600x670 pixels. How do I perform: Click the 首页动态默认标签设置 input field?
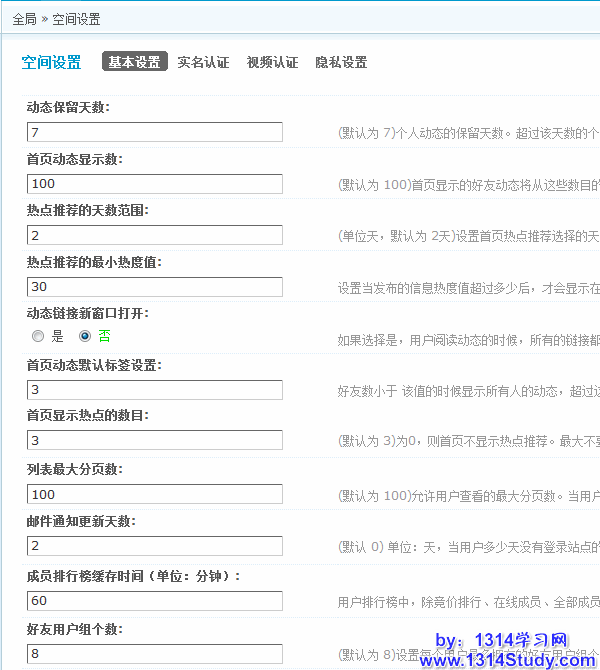pyautogui.click(x=155, y=390)
